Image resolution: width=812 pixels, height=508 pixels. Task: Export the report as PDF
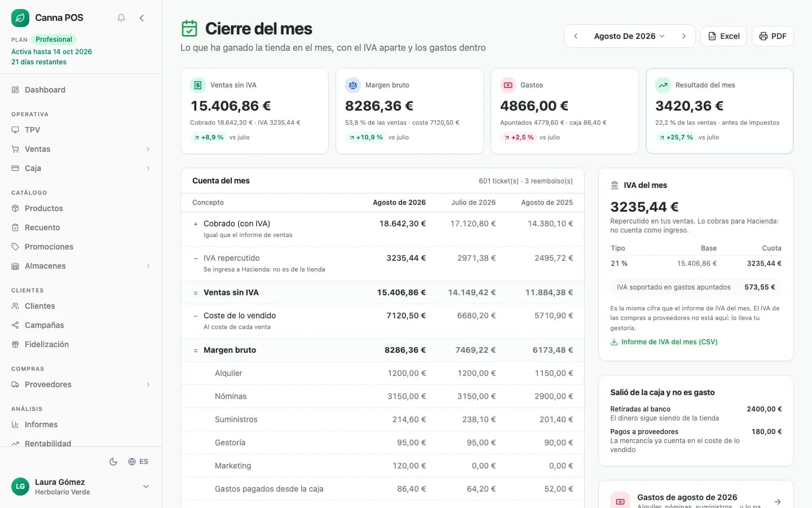click(x=773, y=36)
